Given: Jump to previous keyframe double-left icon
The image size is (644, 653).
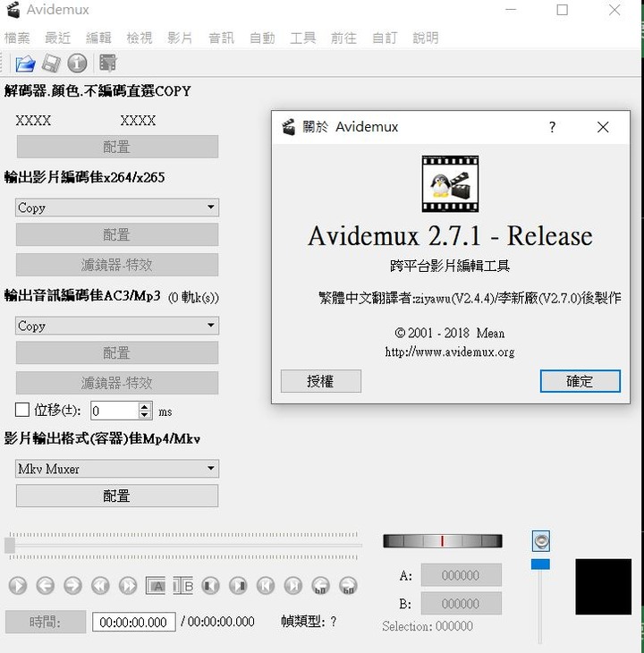Looking at the screenshot, I should pos(100,586).
